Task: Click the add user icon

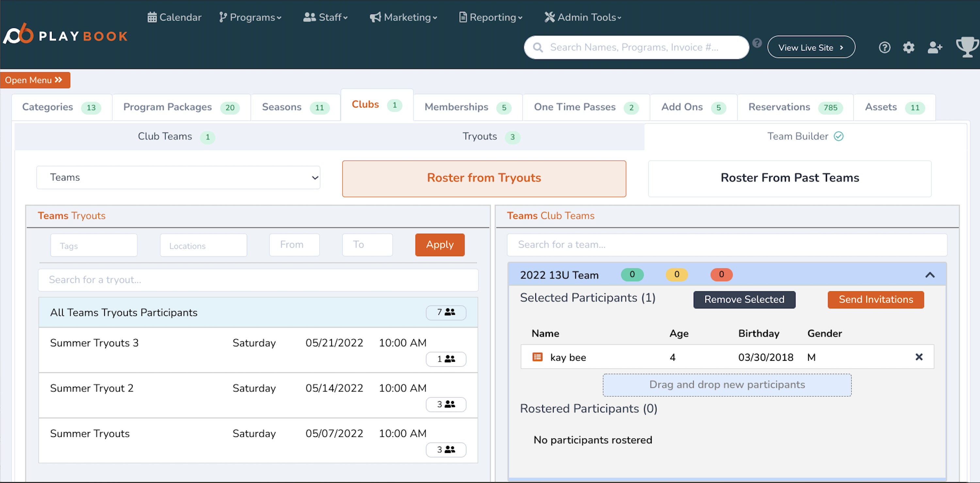Action: coord(934,48)
